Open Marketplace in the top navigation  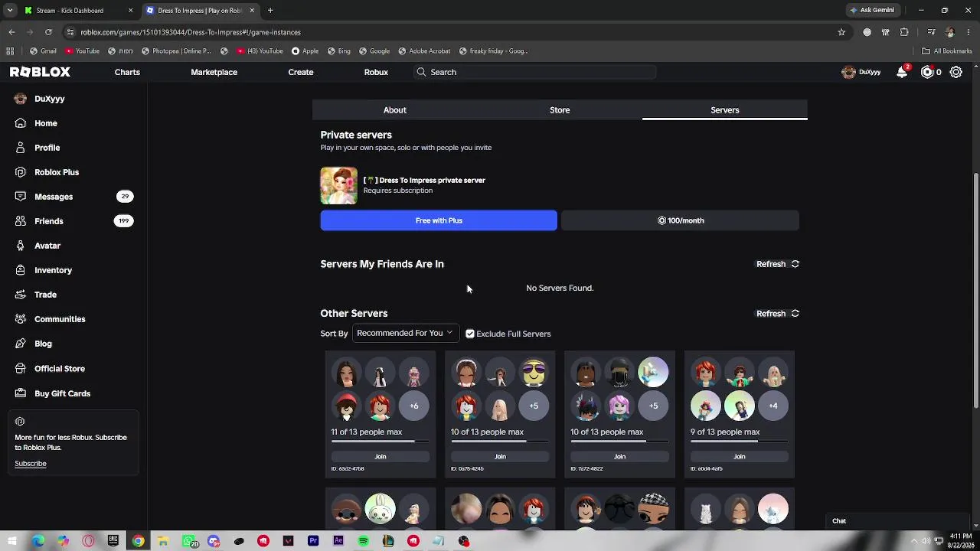click(x=214, y=72)
